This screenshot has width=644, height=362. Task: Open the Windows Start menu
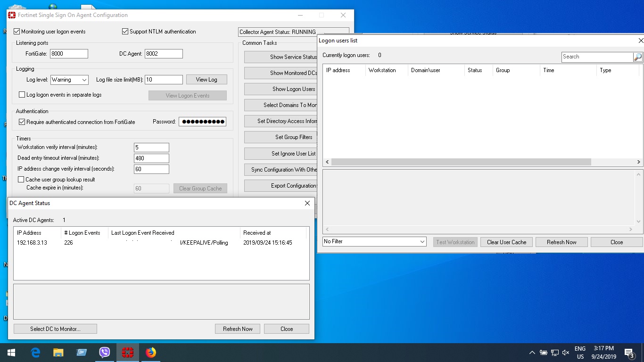11,353
